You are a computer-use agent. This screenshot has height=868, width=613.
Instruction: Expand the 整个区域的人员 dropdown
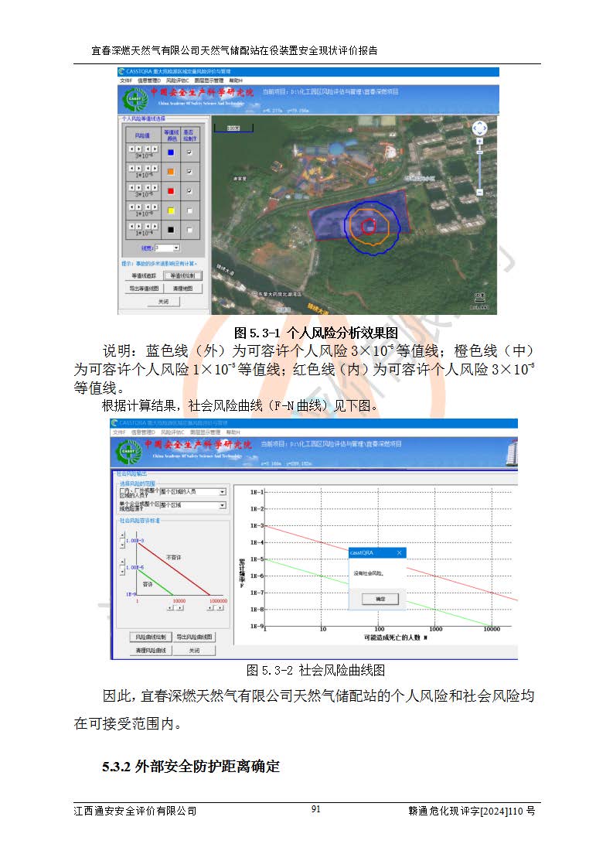click(x=222, y=491)
